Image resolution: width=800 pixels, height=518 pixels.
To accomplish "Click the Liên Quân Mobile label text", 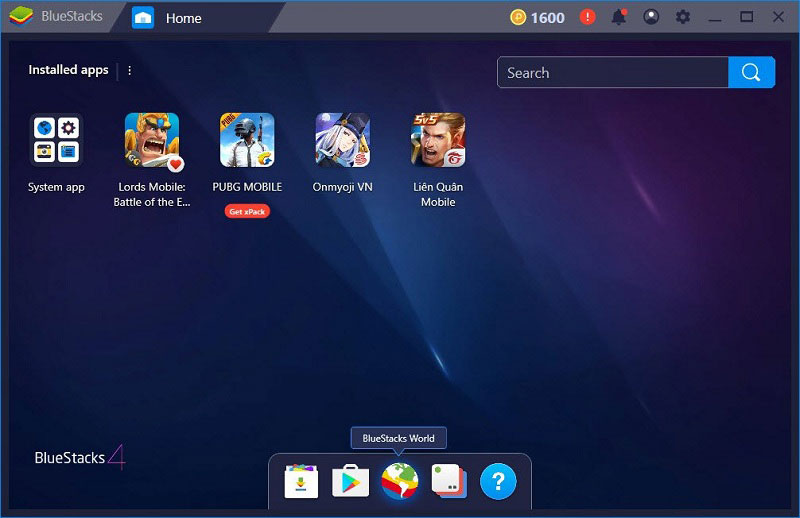I will [438, 194].
